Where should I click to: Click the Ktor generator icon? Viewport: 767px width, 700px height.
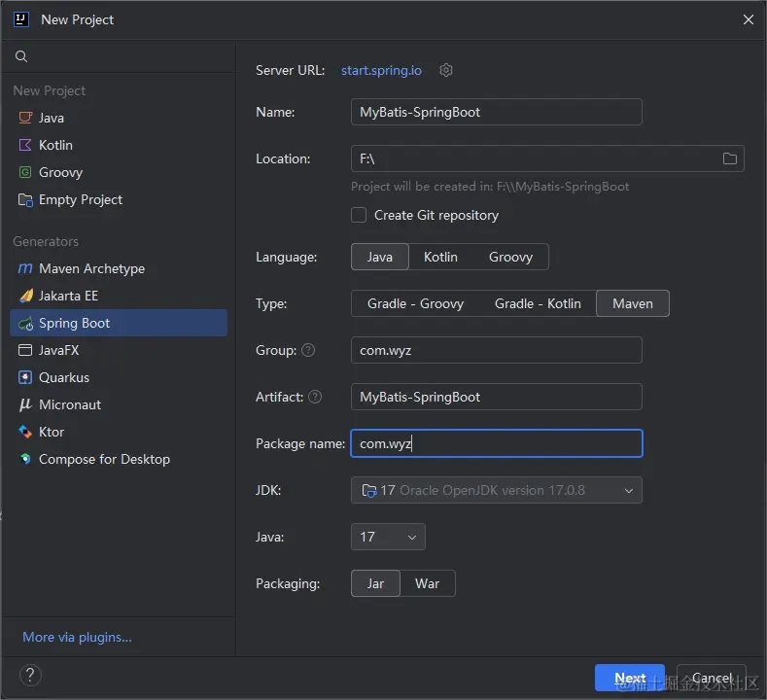(x=25, y=432)
